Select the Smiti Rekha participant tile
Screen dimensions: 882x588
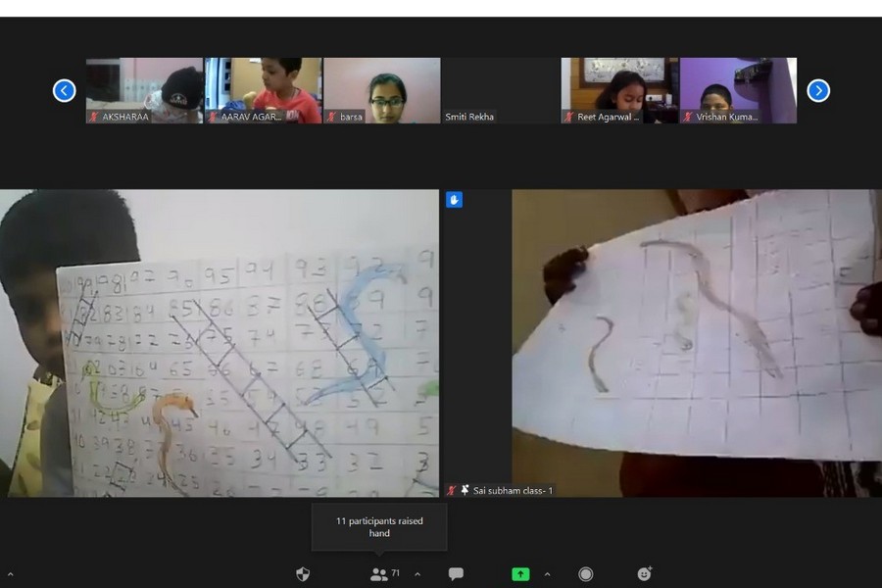500,90
